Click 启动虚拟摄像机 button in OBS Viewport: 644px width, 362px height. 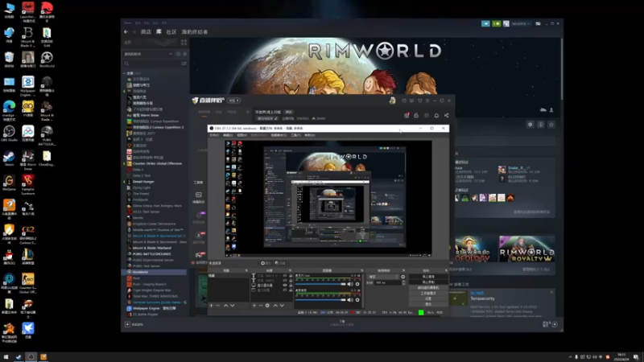(428, 288)
